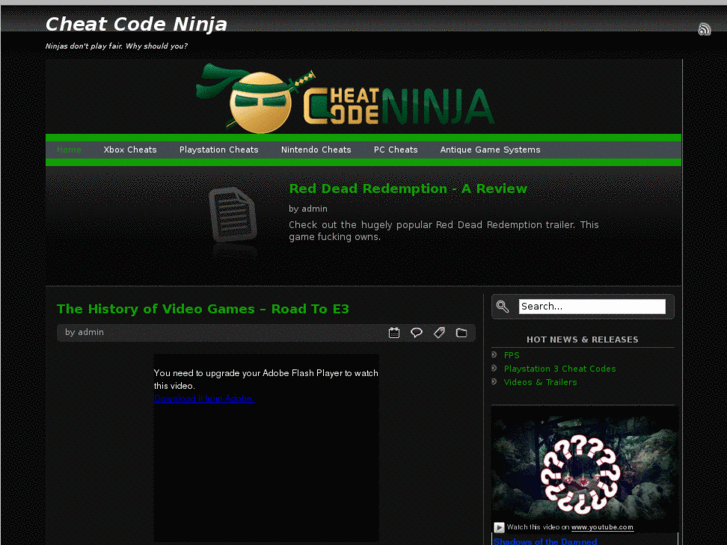
Task: Click the Cheat Code Ninja site title
Action: click(136, 24)
